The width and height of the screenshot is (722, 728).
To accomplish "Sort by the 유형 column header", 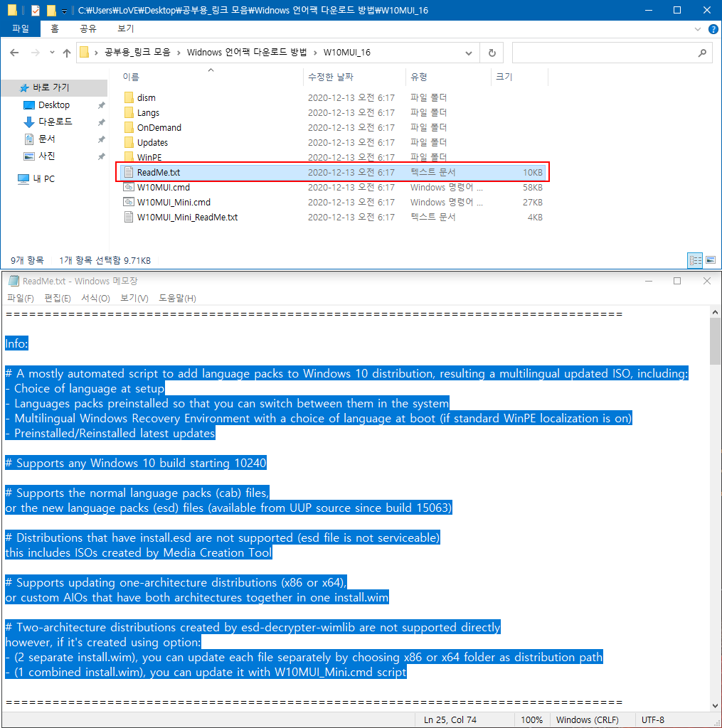I will tap(419, 77).
